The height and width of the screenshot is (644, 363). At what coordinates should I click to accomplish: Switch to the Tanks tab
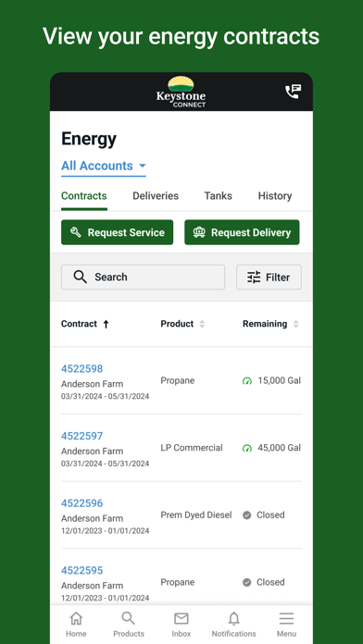219,196
